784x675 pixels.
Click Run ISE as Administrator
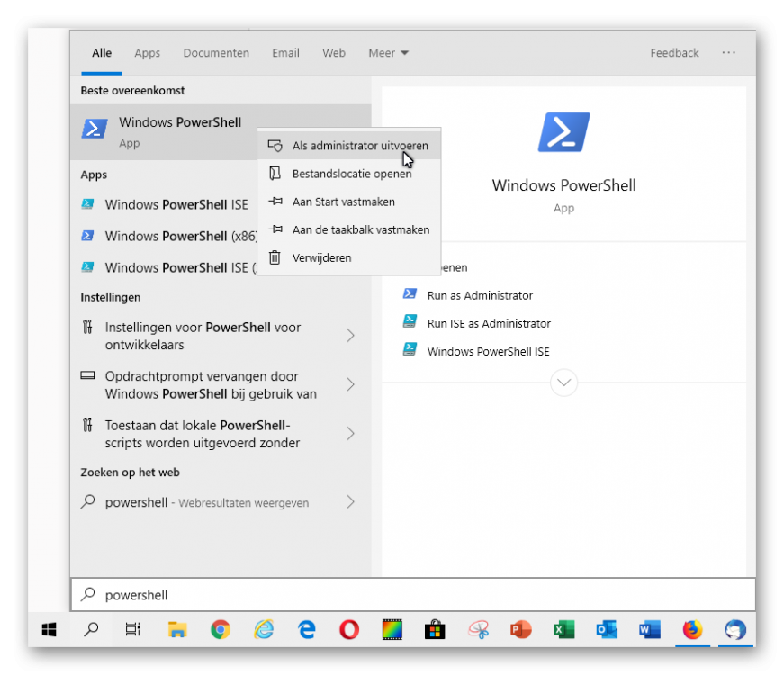(x=489, y=323)
